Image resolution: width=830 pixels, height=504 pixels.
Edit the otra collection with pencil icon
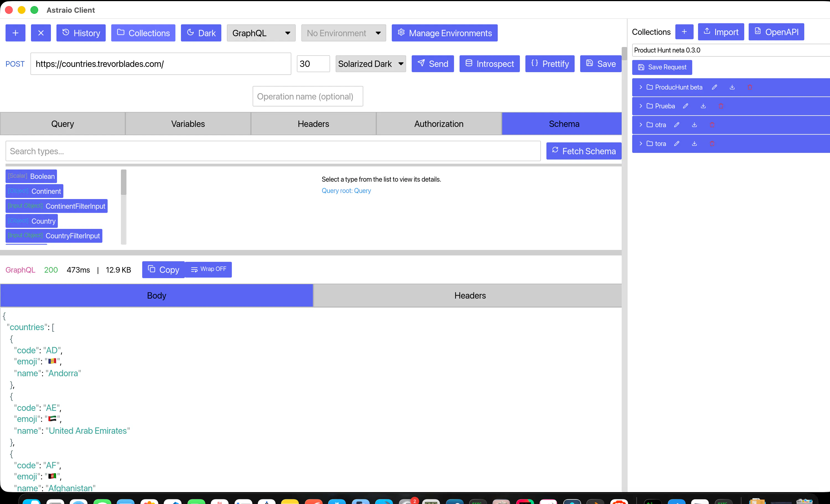(x=677, y=125)
